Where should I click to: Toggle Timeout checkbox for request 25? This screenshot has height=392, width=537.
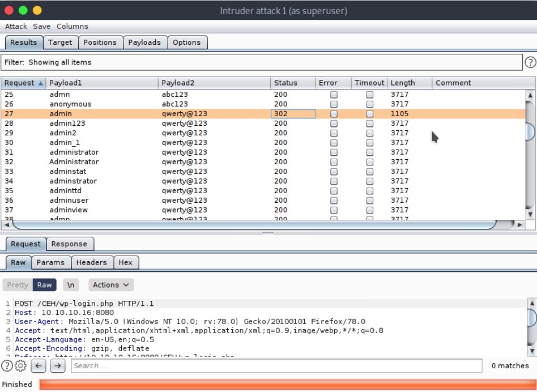[370, 95]
